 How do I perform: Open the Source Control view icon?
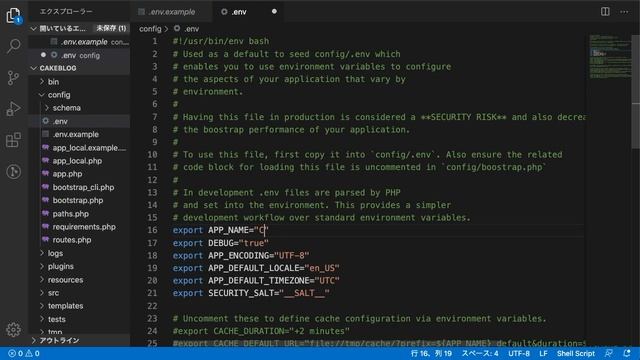coord(13,78)
